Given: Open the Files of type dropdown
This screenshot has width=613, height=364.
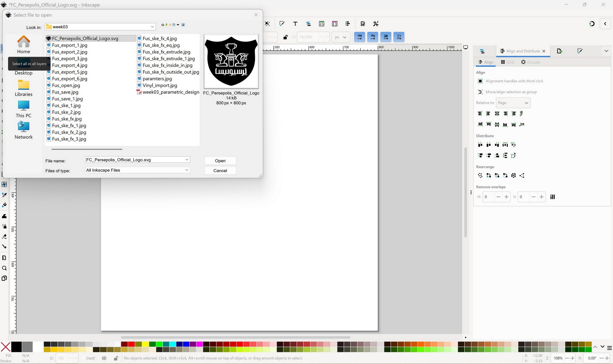Looking at the screenshot, I should pos(187,170).
